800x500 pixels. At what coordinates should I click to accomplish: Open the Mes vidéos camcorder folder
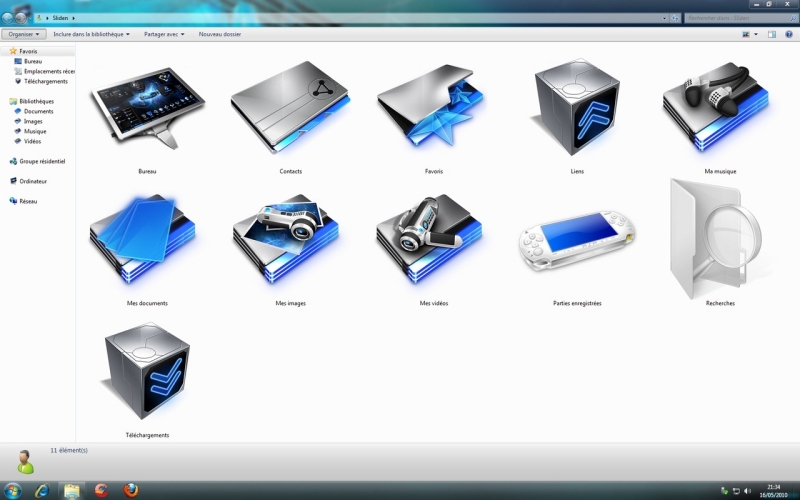coord(430,238)
